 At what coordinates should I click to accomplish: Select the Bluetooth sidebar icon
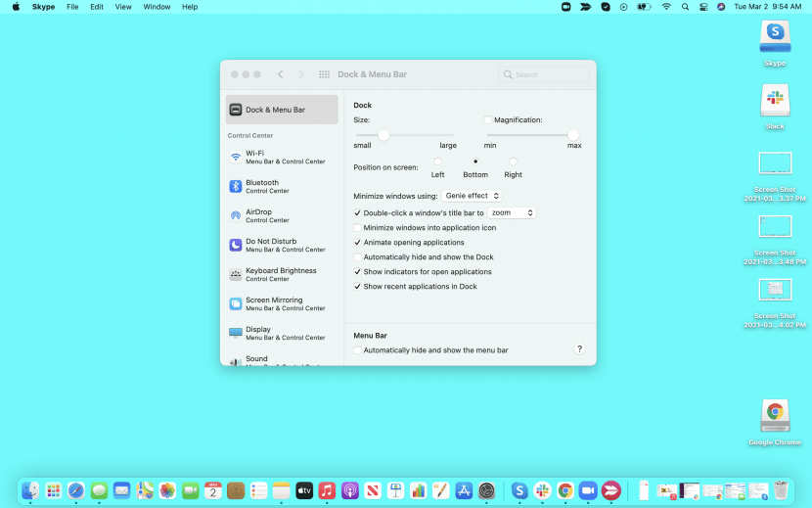point(236,186)
